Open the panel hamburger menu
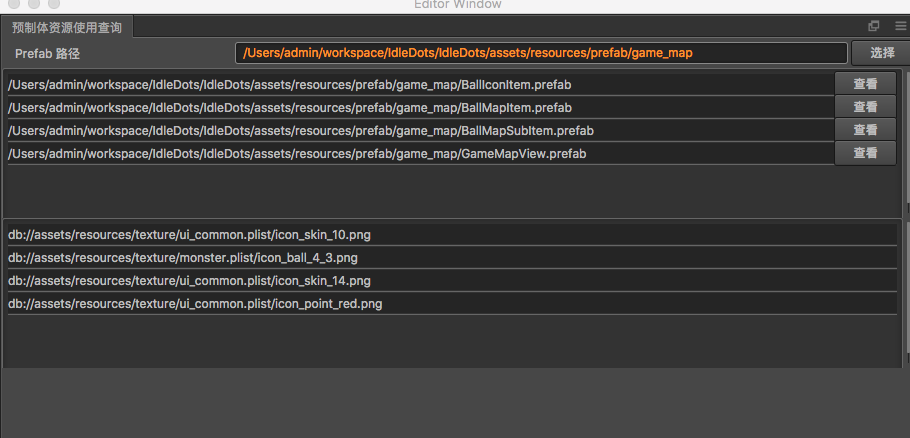 [x=900, y=26]
